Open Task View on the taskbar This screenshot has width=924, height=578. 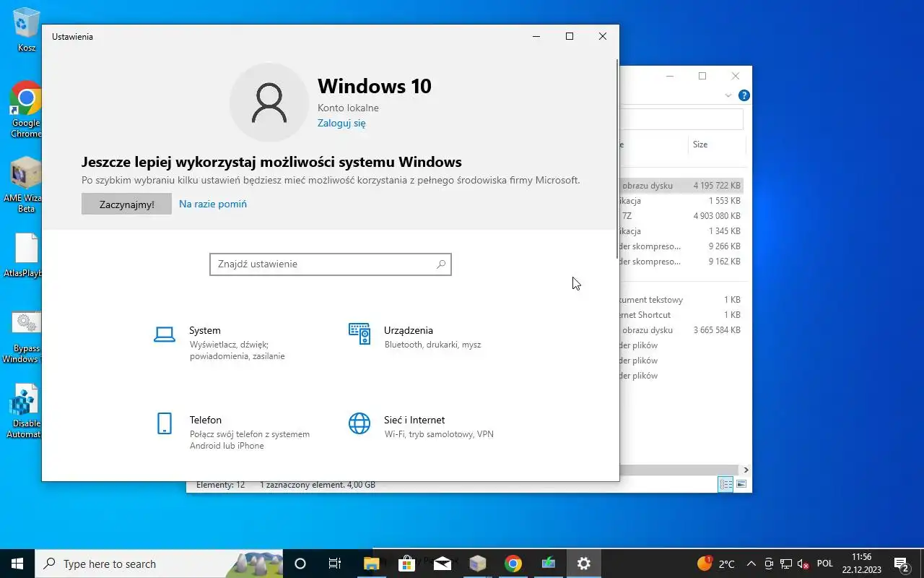point(335,564)
